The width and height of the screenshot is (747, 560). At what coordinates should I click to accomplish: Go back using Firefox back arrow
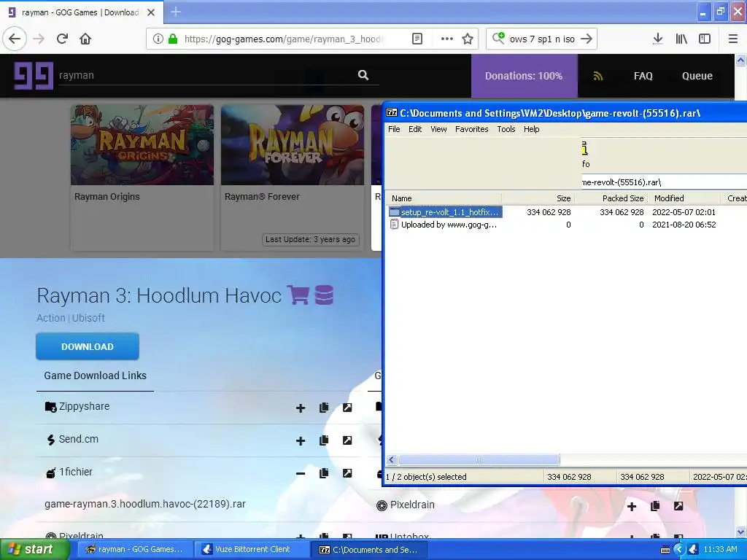click(x=15, y=39)
